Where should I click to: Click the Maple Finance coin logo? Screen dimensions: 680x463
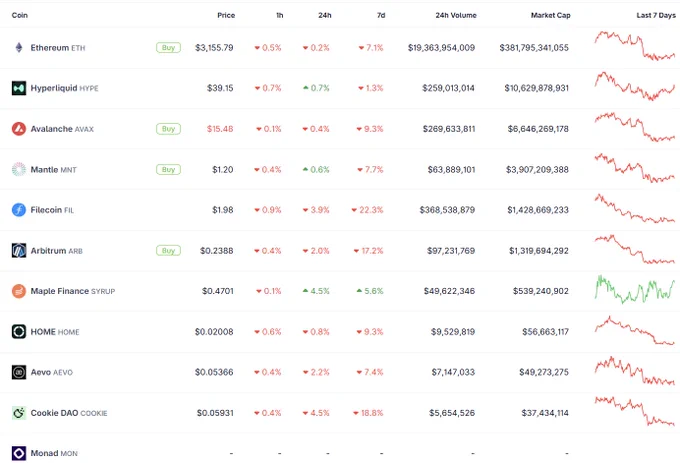[x=19, y=291]
